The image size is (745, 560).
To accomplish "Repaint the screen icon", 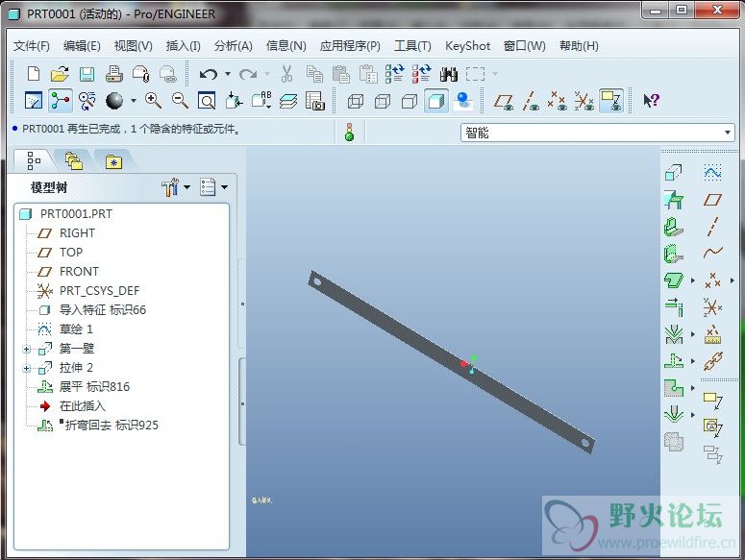I will click(34, 101).
